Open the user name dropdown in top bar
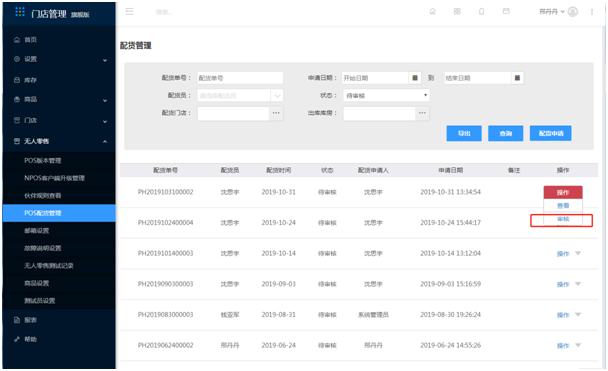Image resolution: width=608 pixels, height=371 pixels. point(551,12)
